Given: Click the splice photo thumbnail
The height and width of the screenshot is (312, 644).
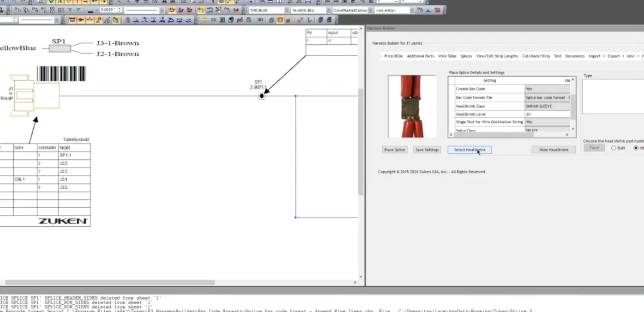Looking at the screenshot, I should (412, 106).
